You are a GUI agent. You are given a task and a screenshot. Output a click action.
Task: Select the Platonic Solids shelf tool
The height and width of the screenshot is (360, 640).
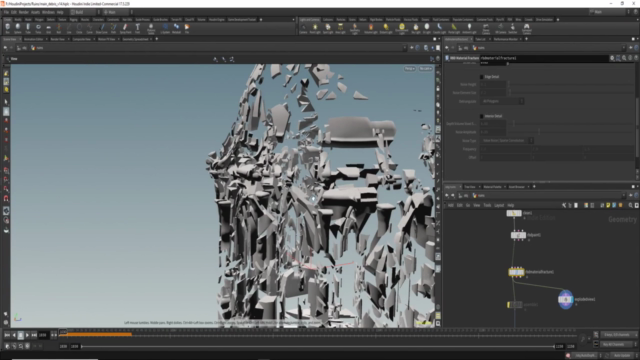(151, 28)
